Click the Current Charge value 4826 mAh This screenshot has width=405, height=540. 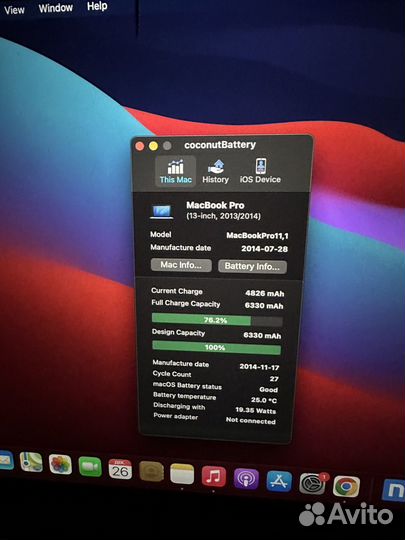pyautogui.click(x=264, y=293)
